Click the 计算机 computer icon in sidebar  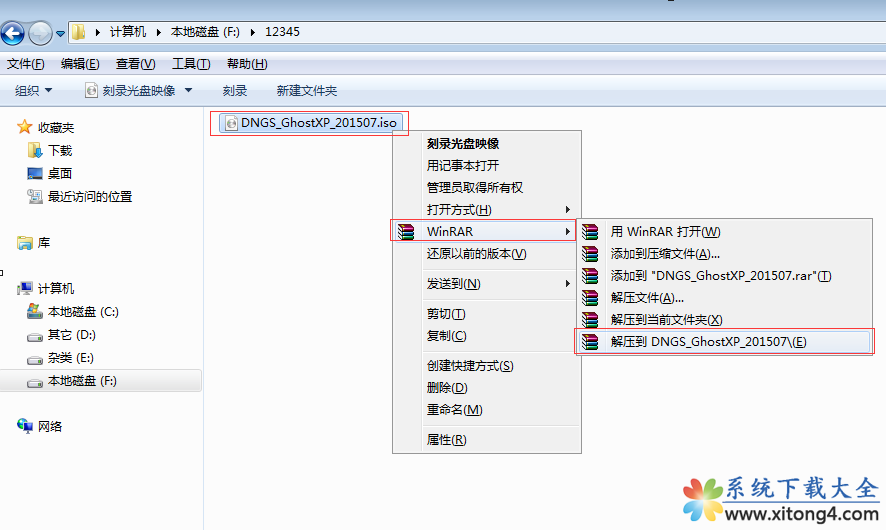tap(25, 289)
